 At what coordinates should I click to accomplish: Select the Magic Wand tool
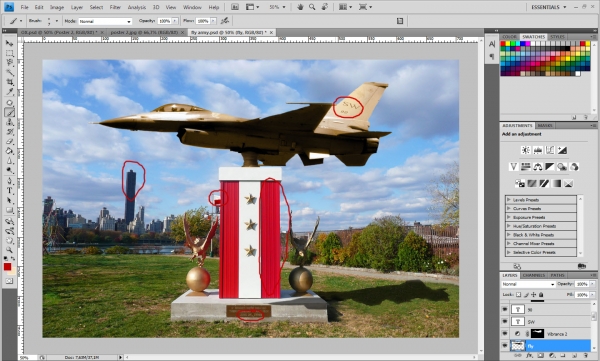point(10,72)
